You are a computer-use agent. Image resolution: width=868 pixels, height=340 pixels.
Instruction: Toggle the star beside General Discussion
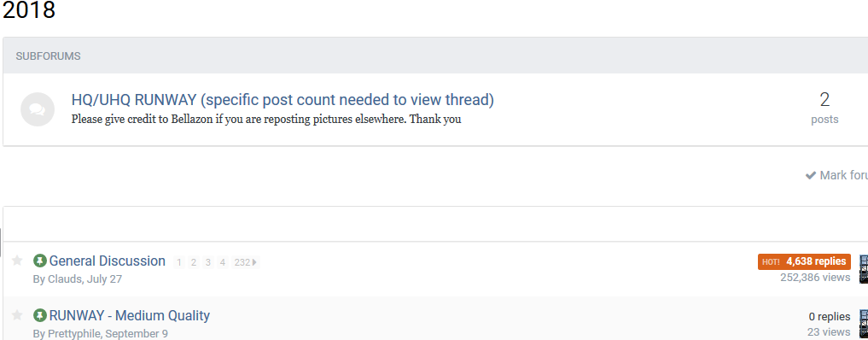click(17, 261)
